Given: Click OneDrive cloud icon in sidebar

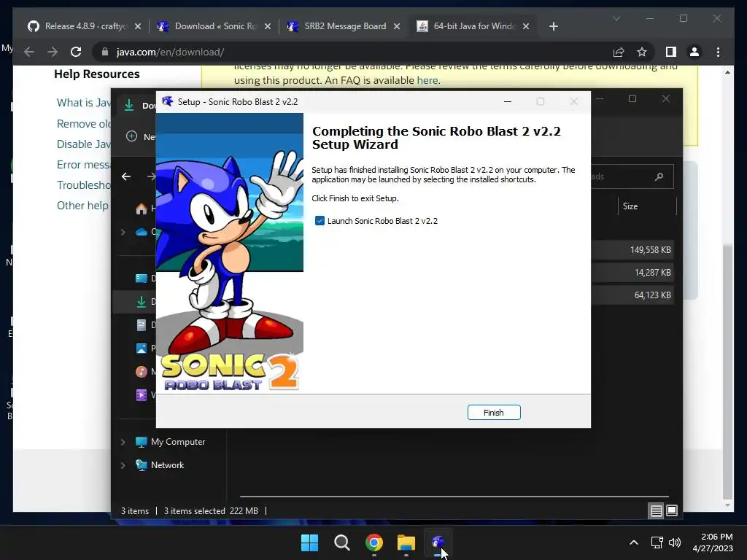Looking at the screenshot, I should coord(142,232).
